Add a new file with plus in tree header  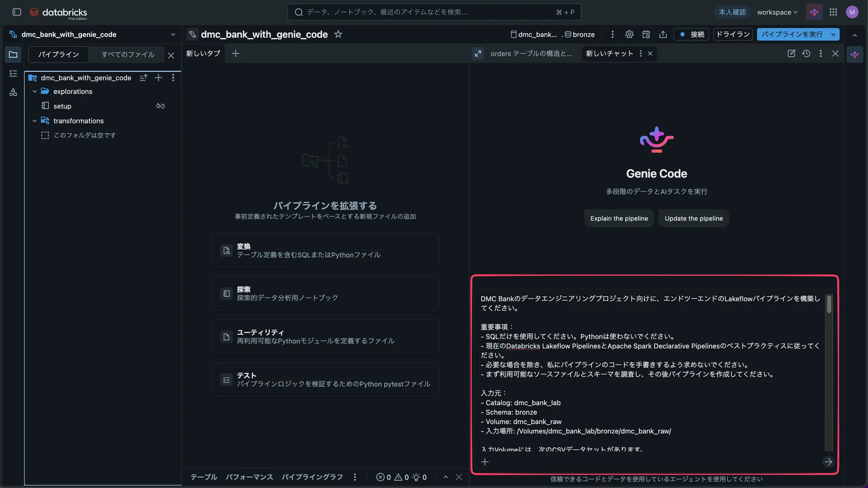click(x=158, y=78)
